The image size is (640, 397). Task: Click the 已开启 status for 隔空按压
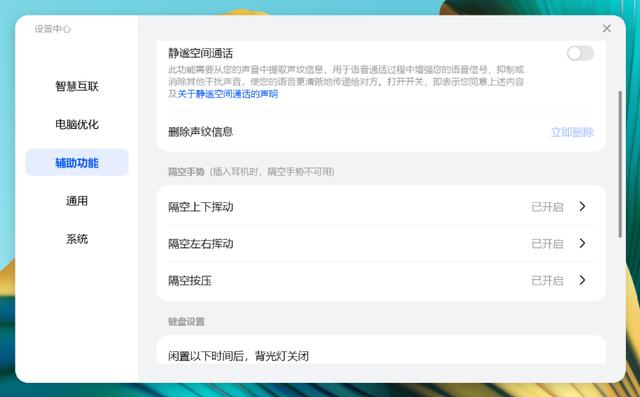pos(547,281)
